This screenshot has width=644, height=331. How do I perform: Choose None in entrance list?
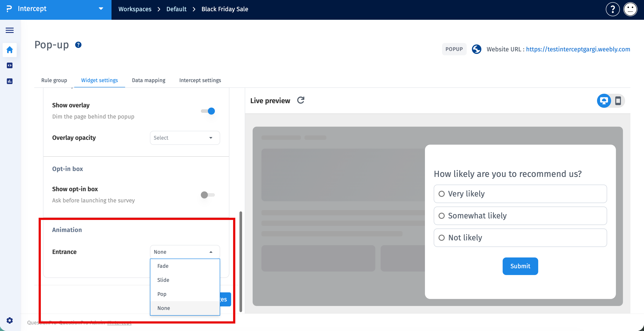point(185,308)
